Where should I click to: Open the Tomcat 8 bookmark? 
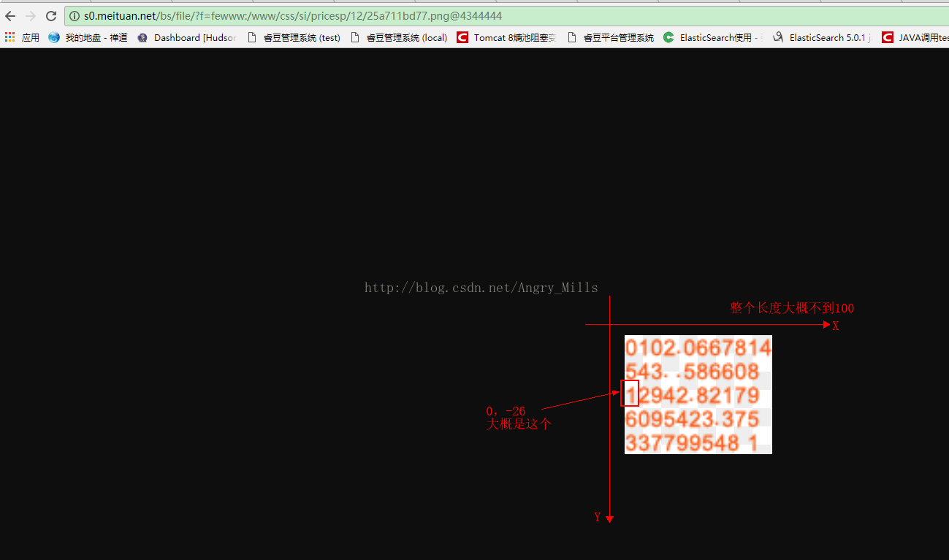coord(507,37)
